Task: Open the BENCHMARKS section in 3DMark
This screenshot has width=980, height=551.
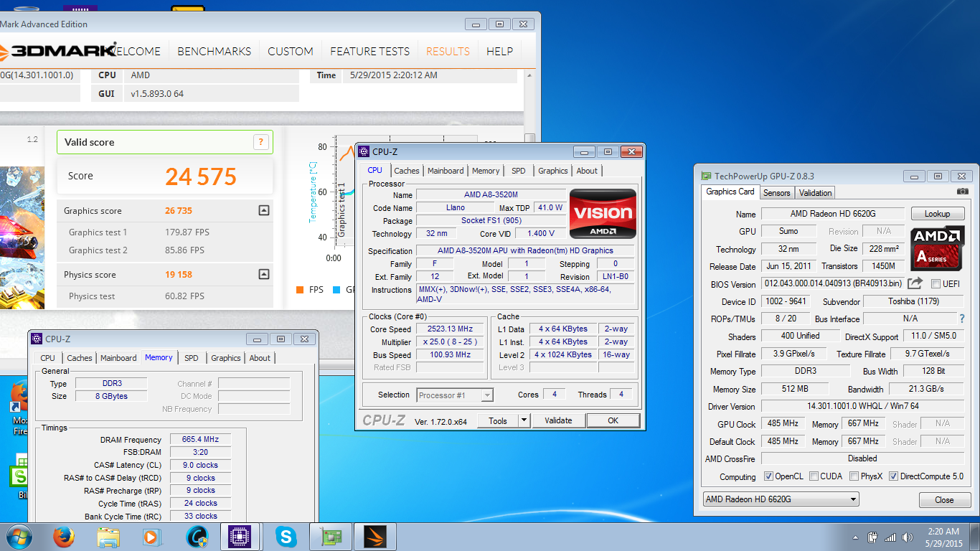Action: pyautogui.click(x=214, y=51)
